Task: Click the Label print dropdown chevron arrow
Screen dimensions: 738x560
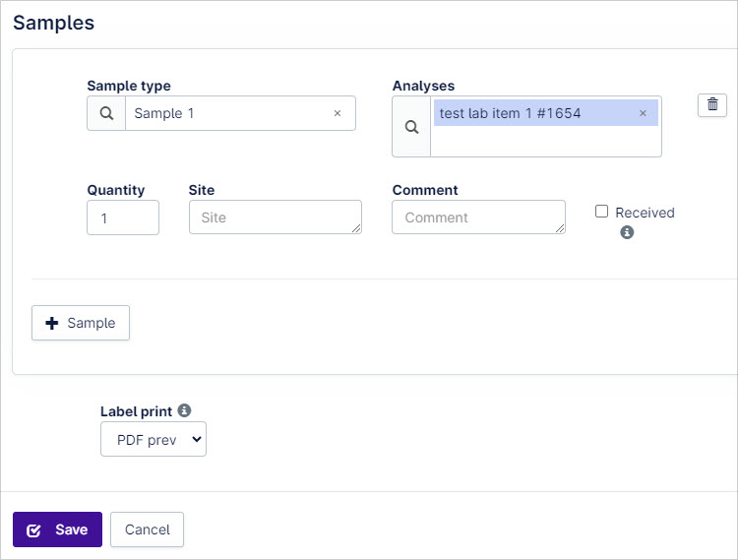Action: coord(197,440)
